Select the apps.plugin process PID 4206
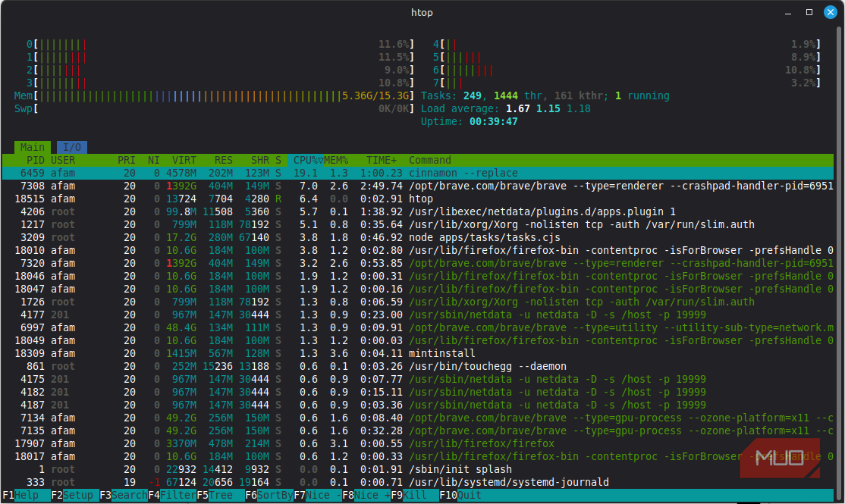The image size is (845, 504). [418, 211]
